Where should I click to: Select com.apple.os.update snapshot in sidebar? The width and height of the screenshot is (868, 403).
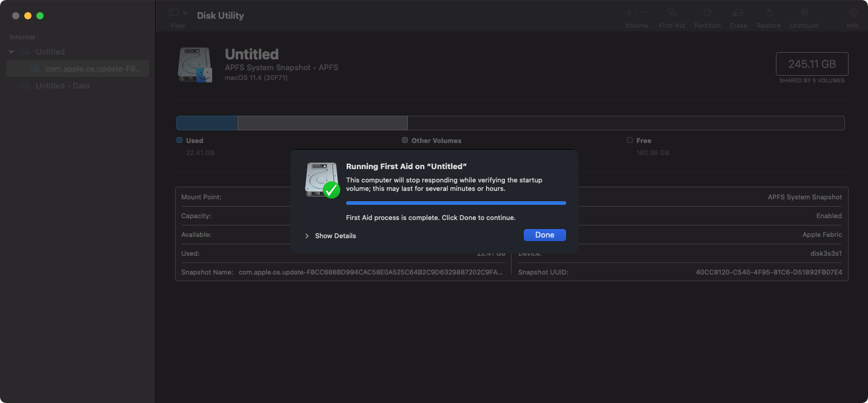pos(78,68)
